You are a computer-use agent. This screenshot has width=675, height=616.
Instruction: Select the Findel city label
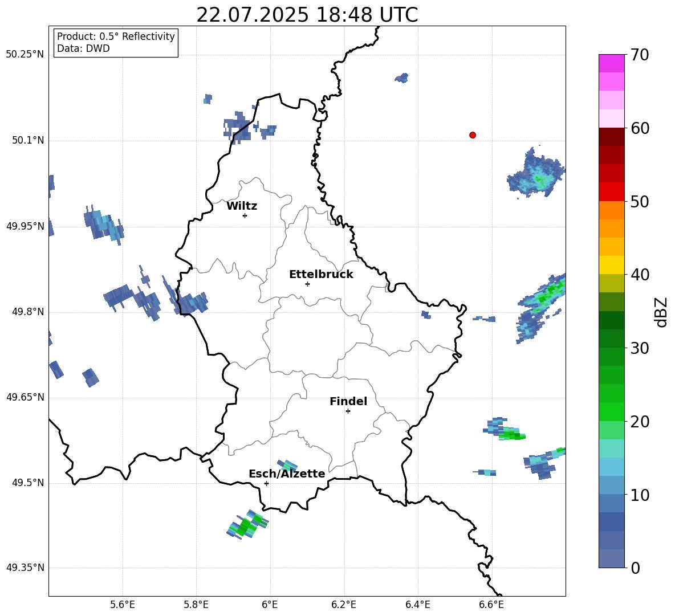click(x=348, y=401)
